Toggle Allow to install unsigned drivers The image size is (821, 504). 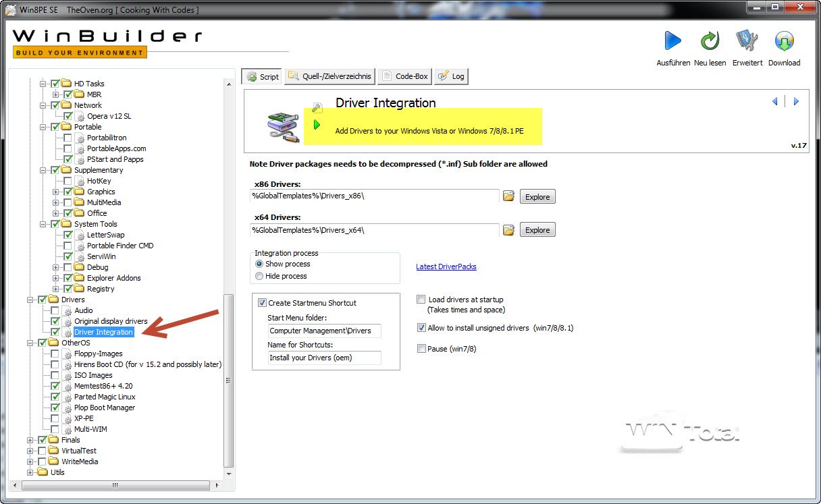[421, 328]
